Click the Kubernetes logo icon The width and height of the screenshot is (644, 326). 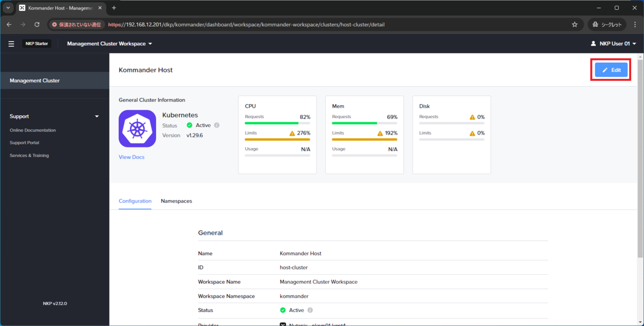pyautogui.click(x=137, y=129)
